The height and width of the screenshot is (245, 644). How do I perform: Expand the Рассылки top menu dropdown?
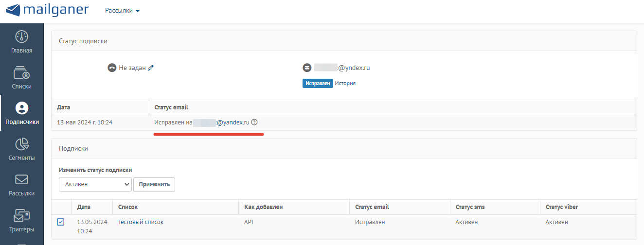tap(122, 11)
